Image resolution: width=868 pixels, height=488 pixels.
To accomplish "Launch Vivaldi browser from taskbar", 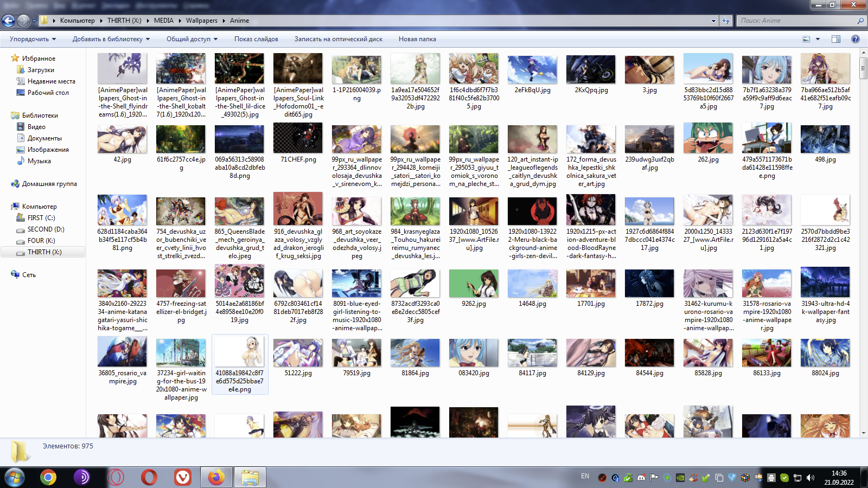I will pyautogui.click(x=183, y=477).
